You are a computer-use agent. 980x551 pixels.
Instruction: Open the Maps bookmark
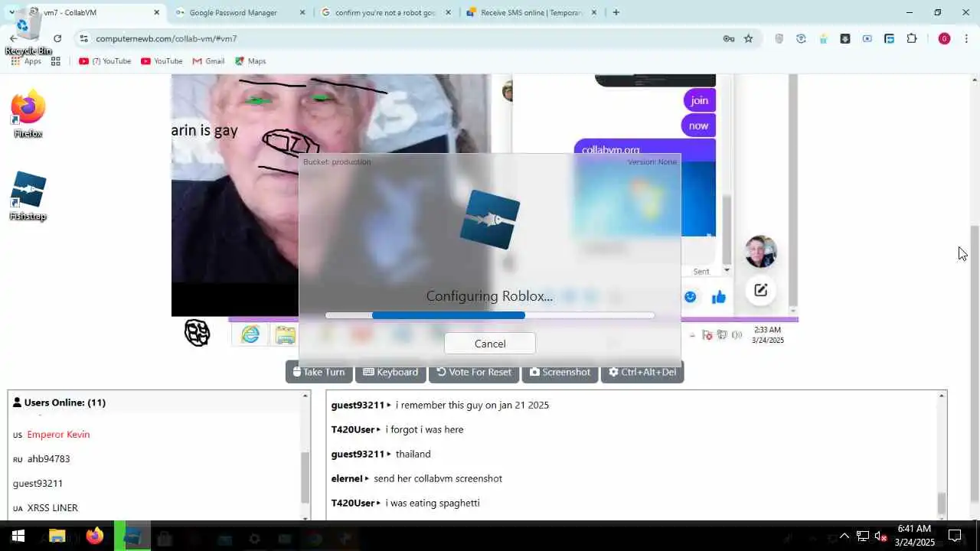pos(250,61)
